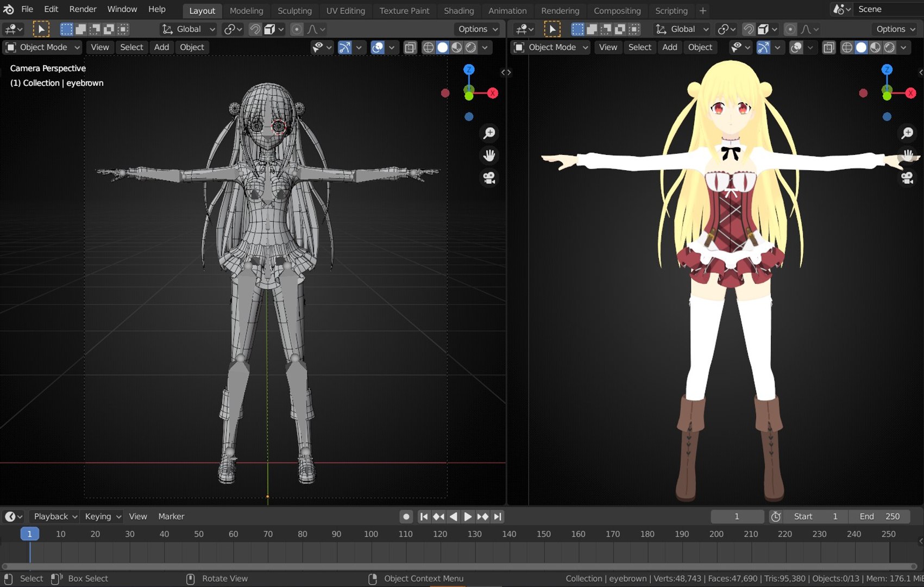Select material preview shading in left viewport

pos(457,47)
